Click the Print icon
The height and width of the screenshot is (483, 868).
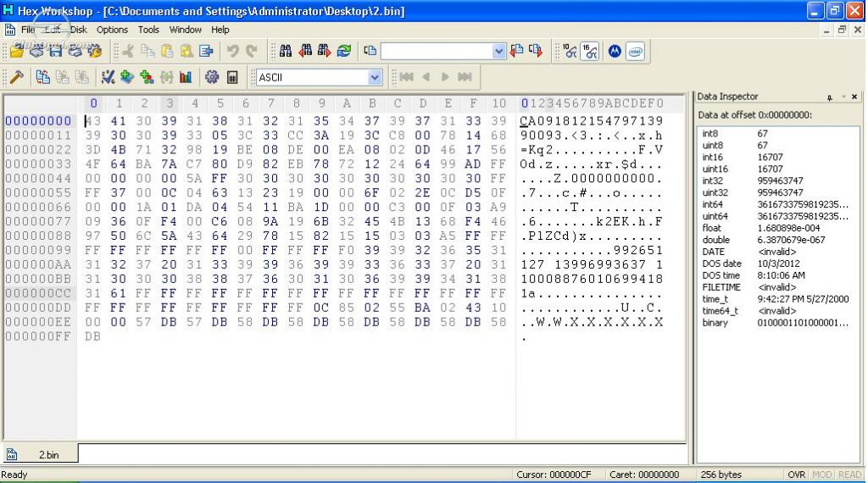tap(75, 51)
